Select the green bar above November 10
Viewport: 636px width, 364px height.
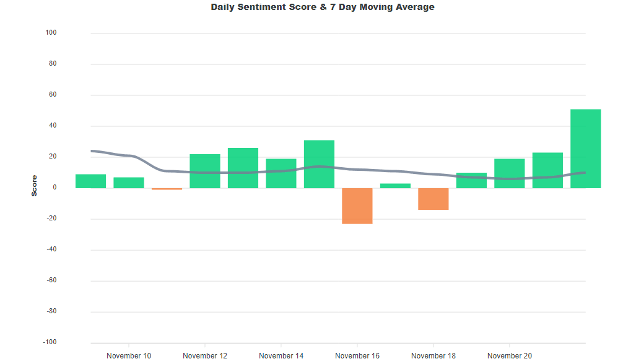point(129,183)
